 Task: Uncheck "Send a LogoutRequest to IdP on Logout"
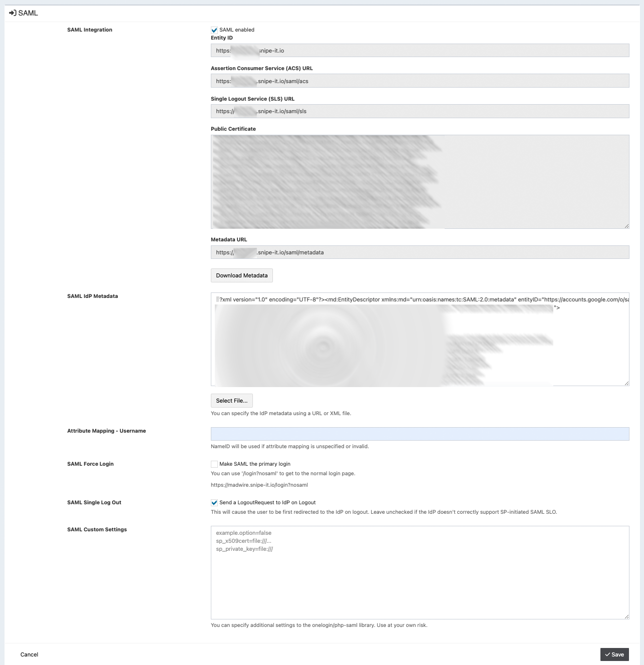pyautogui.click(x=214, y=502)
